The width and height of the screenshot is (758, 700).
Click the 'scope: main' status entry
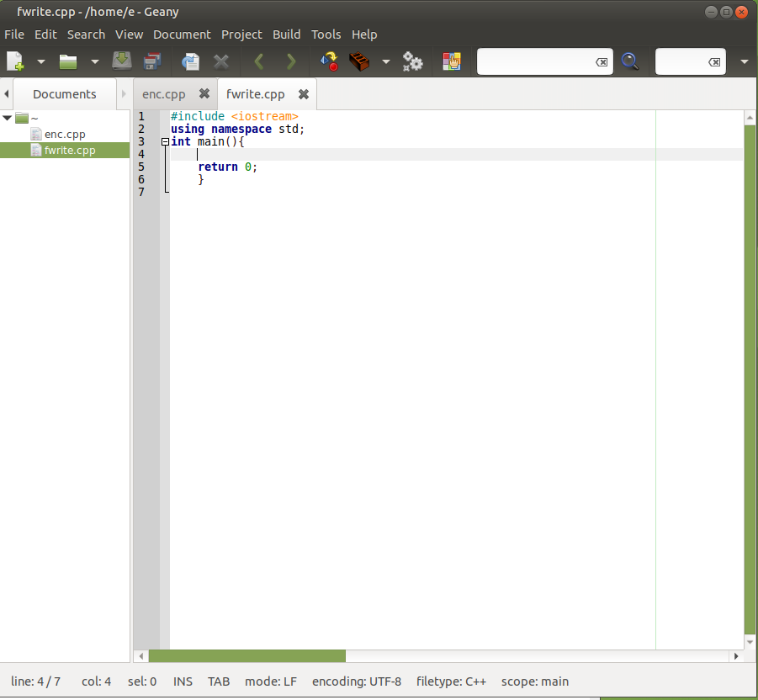pyautogui.click(x=535, y=681)
